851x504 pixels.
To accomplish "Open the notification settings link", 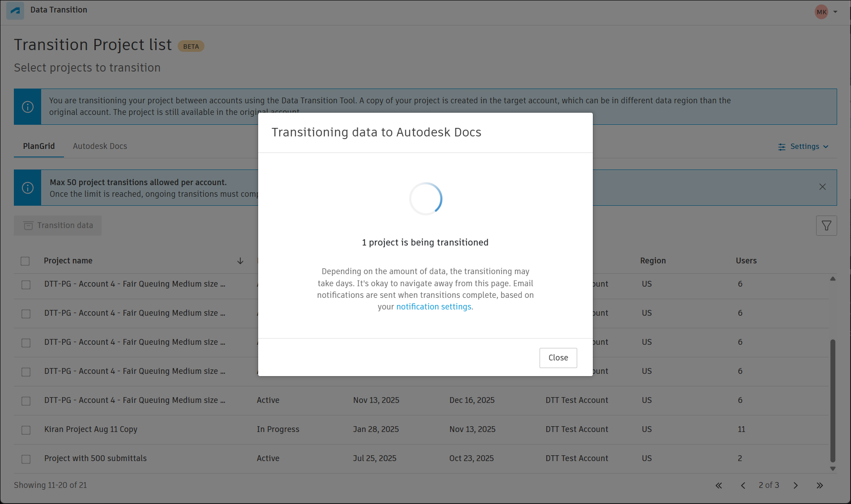I will coord(434,307).
